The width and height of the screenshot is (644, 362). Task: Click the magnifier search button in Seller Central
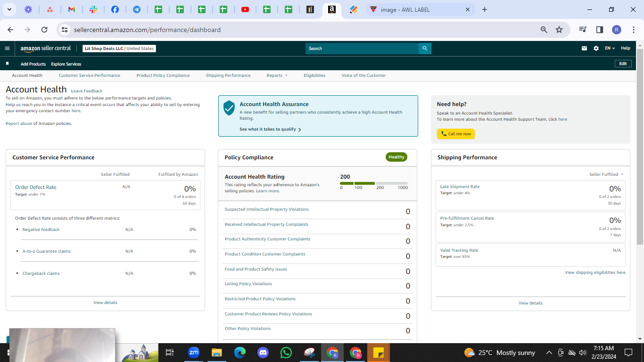coord(425,48)
